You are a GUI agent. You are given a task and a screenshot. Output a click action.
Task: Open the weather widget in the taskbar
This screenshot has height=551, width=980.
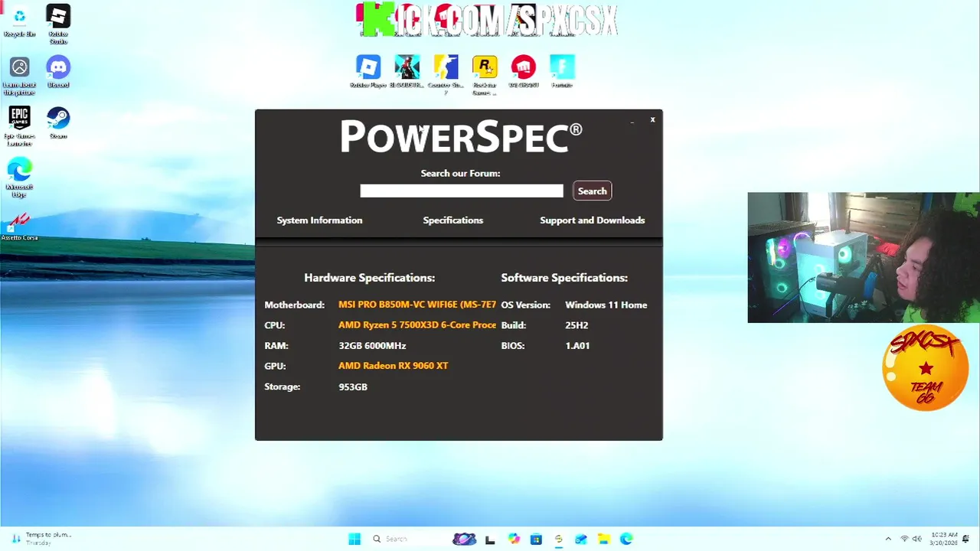pos(42,539)
